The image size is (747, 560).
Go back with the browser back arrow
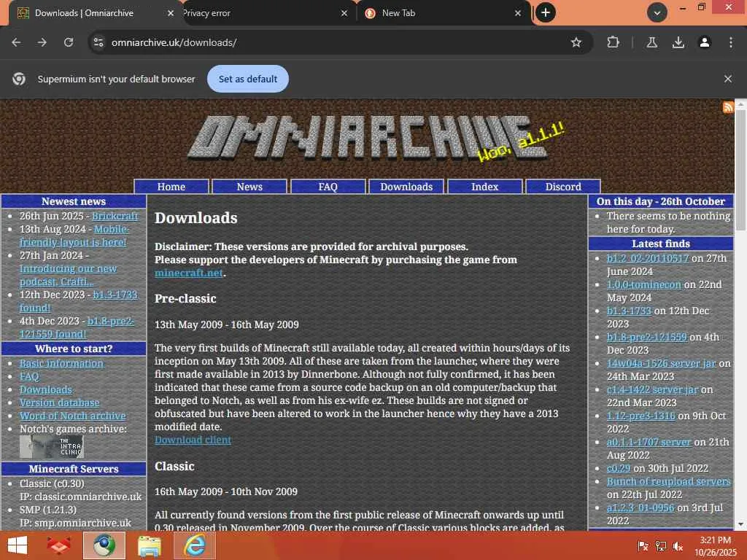coord(16,42)
